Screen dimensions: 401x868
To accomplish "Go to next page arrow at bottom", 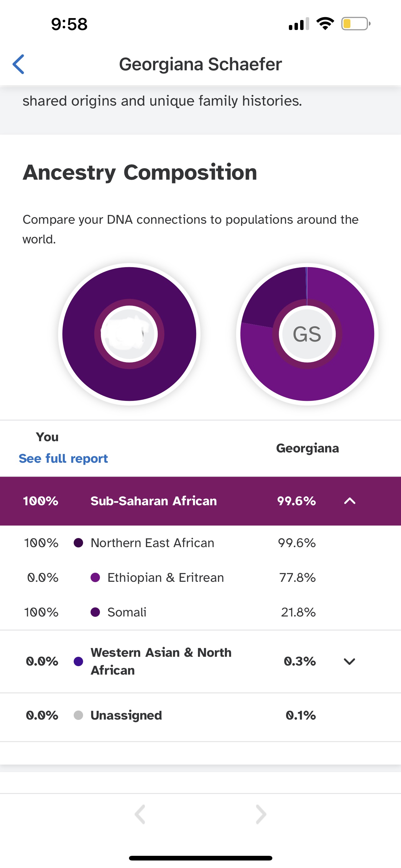I will 261,815.
